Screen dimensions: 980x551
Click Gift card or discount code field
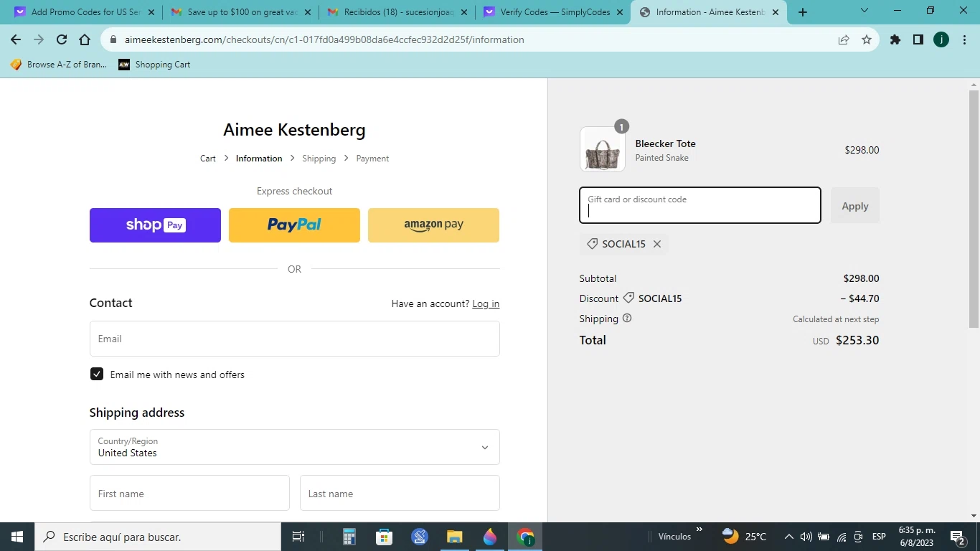(700, 205)
